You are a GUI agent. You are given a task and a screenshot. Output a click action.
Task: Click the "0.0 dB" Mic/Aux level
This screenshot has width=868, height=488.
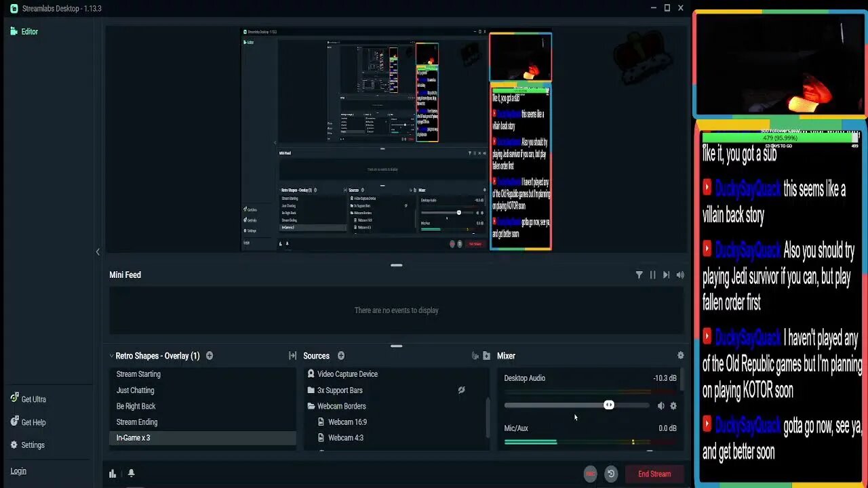tap(667, 428)
